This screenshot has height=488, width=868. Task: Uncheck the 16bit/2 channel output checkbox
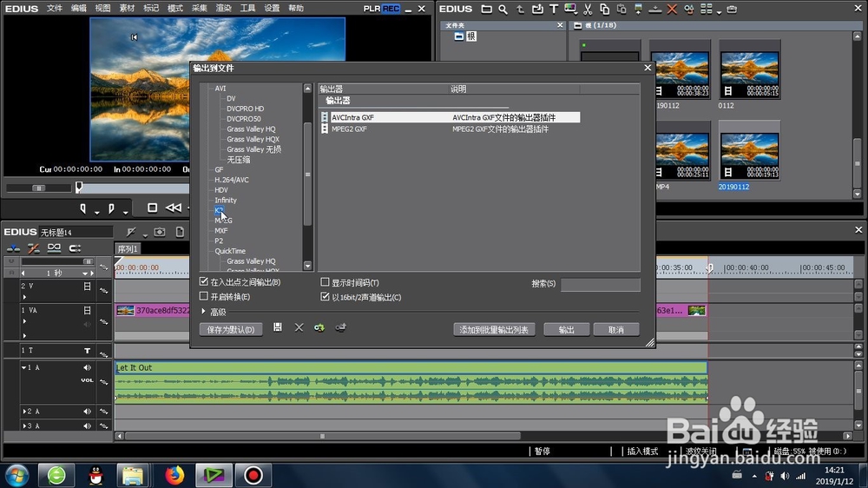[x=325, y=297]
